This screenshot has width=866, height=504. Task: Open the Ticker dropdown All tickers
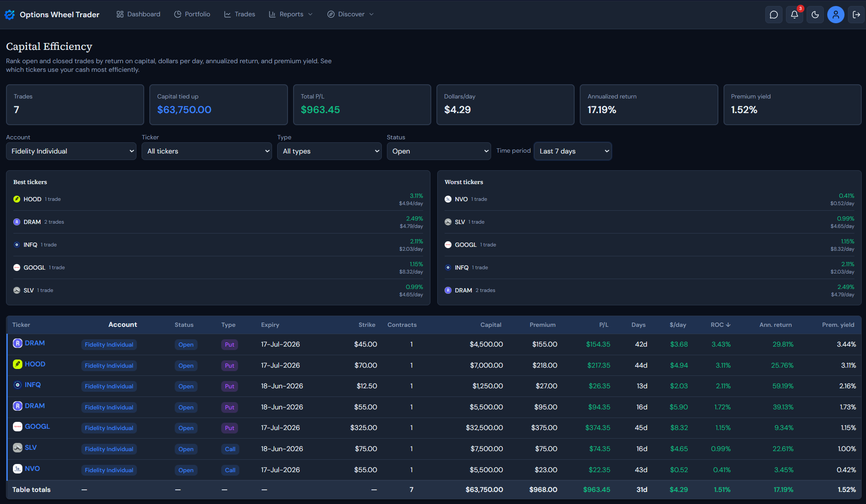[207, 151]
